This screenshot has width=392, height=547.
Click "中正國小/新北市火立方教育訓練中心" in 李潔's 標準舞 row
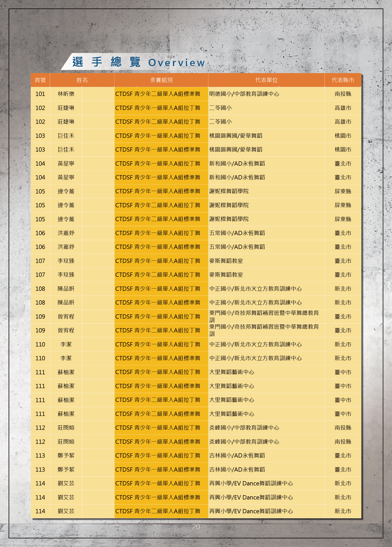click(256, 358)
